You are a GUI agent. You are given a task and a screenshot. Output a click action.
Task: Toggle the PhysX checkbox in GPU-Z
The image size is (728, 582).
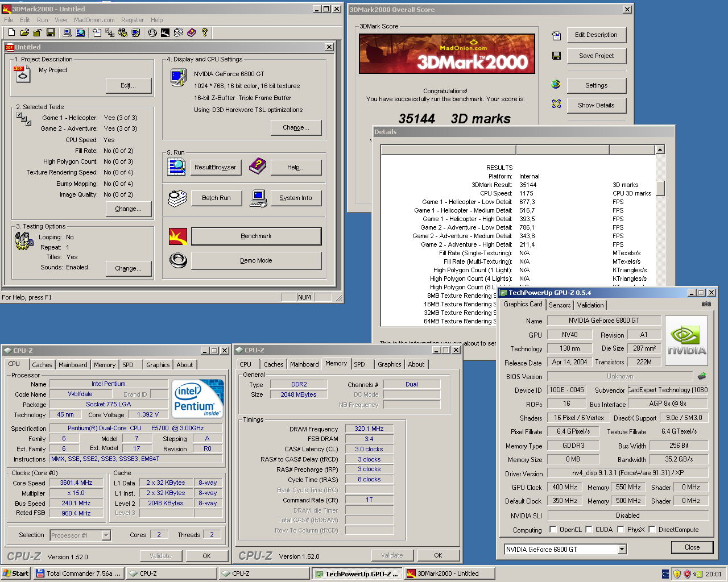[621, 529]
